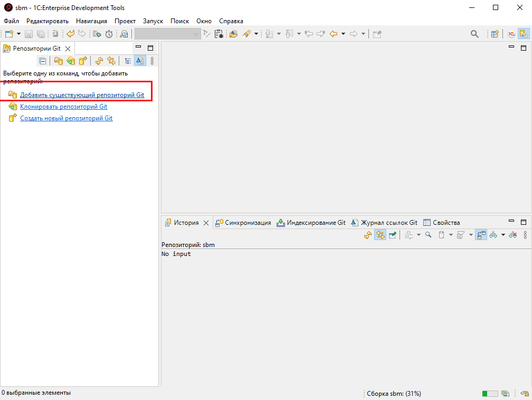This screenshot has width=532, height=400.
Task: Click the clone Git repository toolbar icon
Action: tap(71, 61)
